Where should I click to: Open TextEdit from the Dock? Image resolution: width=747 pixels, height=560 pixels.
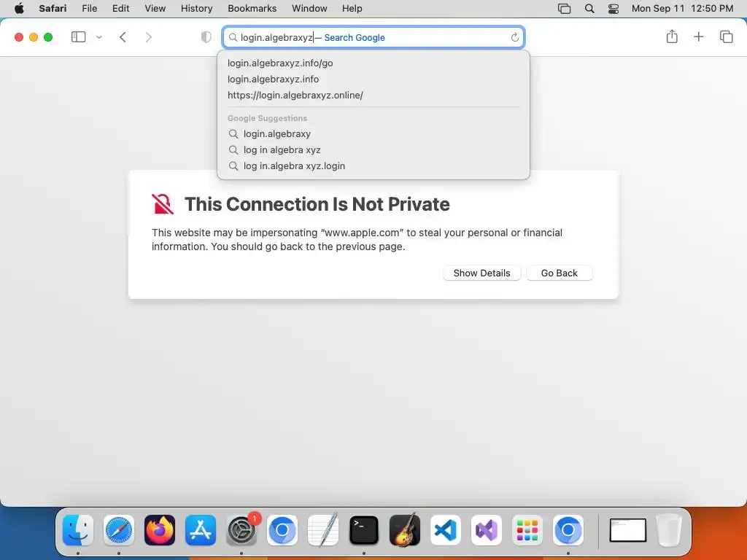click(x=323, y=530)
